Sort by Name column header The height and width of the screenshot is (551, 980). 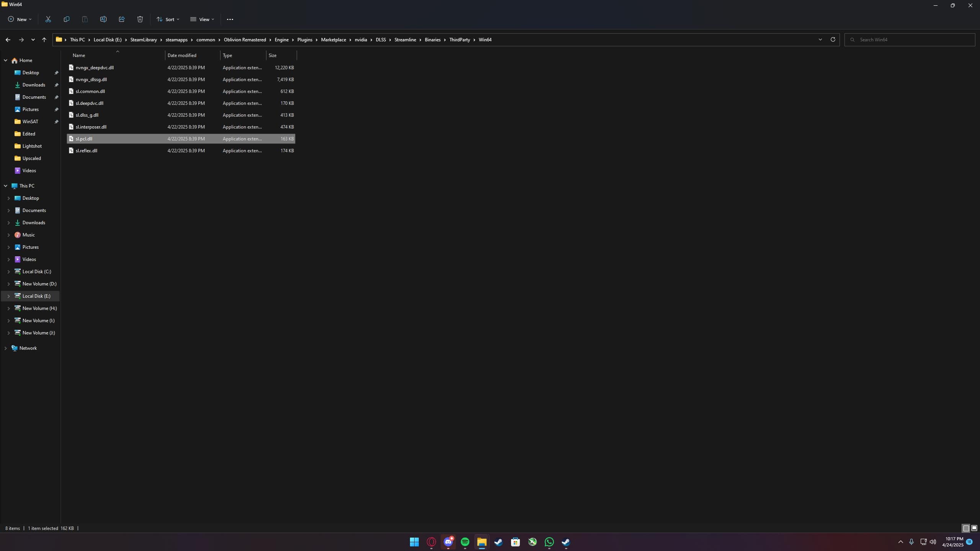tap(116, 55)
